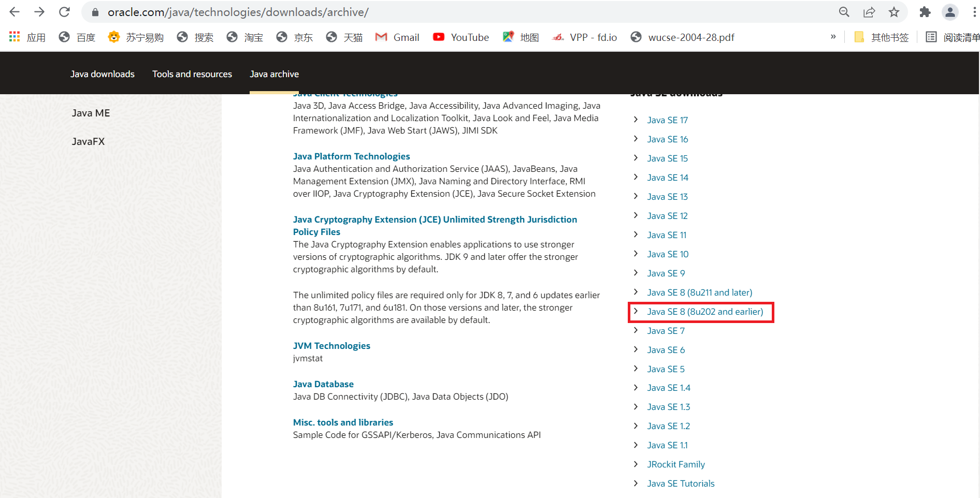The width and height of the screenshot is (980, 498).
Task: Open the 苏宁易购 bookmark
Action: (x=136, y=37)
